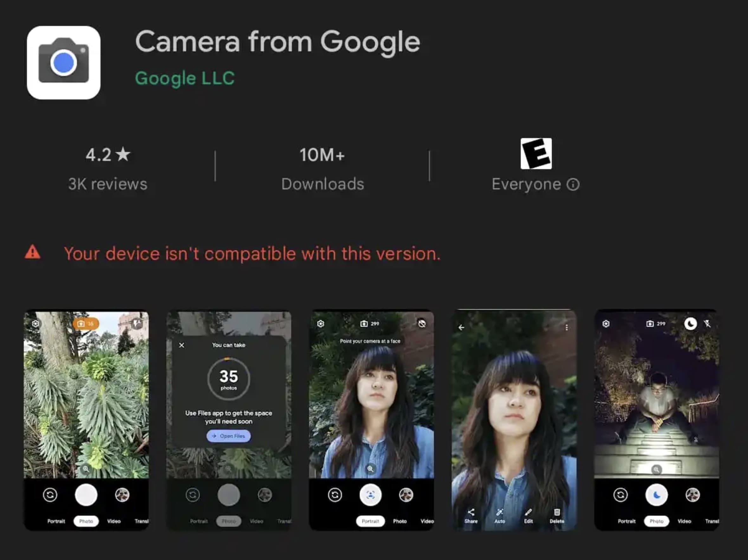
Task: Tap crossed-out circle icon in face screenshot
Action: 422,323
